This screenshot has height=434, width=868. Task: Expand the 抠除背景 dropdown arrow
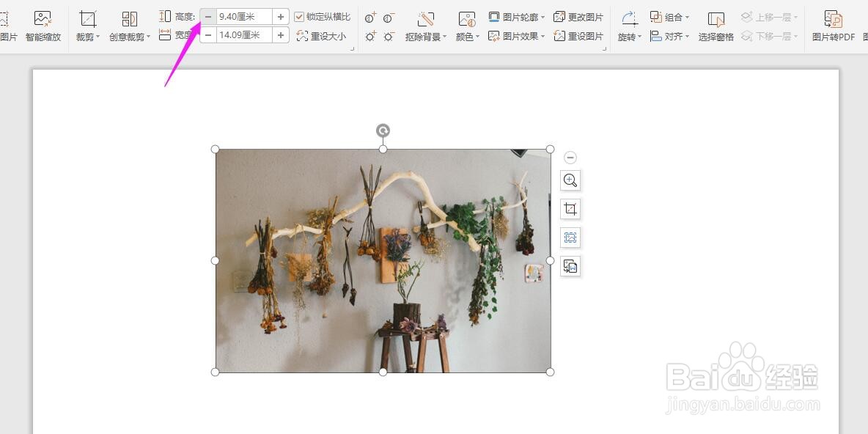[x=444, y=37]
